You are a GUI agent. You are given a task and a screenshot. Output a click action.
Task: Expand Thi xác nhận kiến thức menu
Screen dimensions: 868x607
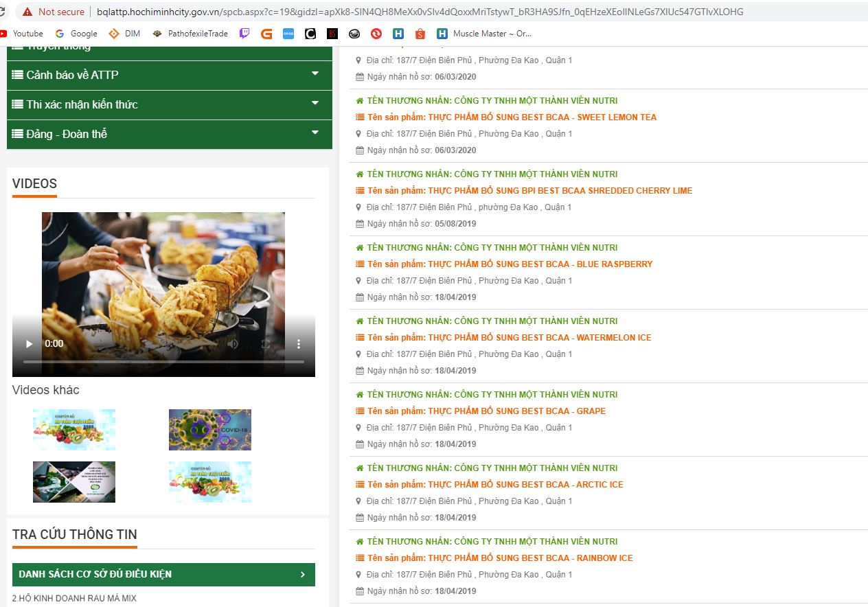(170, 104)
